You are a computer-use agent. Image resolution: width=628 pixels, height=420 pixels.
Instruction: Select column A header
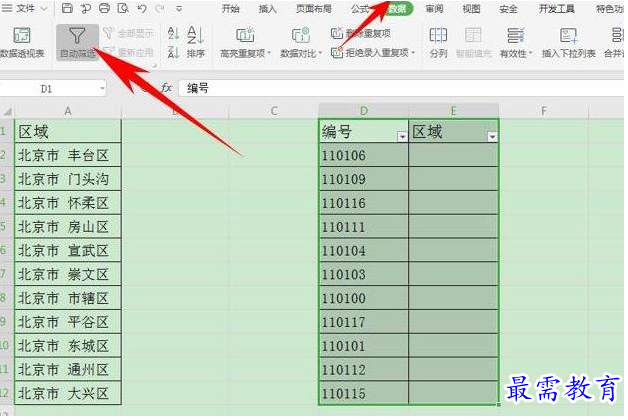point(68,111)
